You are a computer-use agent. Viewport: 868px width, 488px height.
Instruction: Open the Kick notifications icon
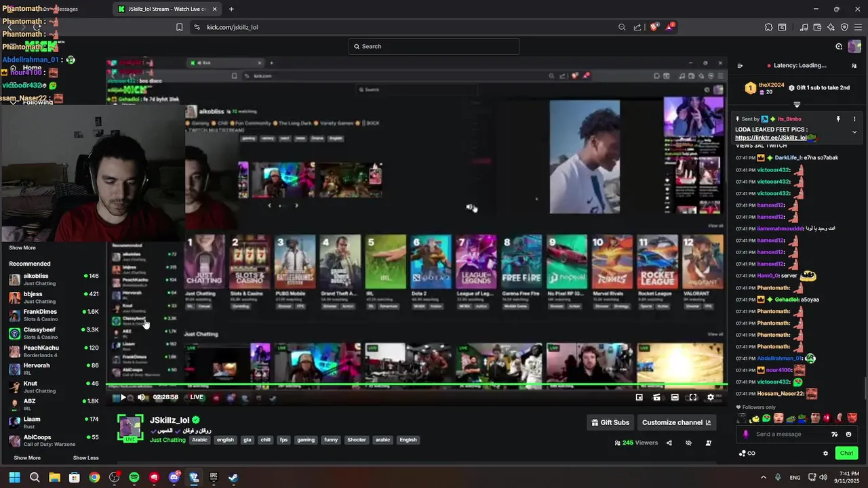click(839, 46)
